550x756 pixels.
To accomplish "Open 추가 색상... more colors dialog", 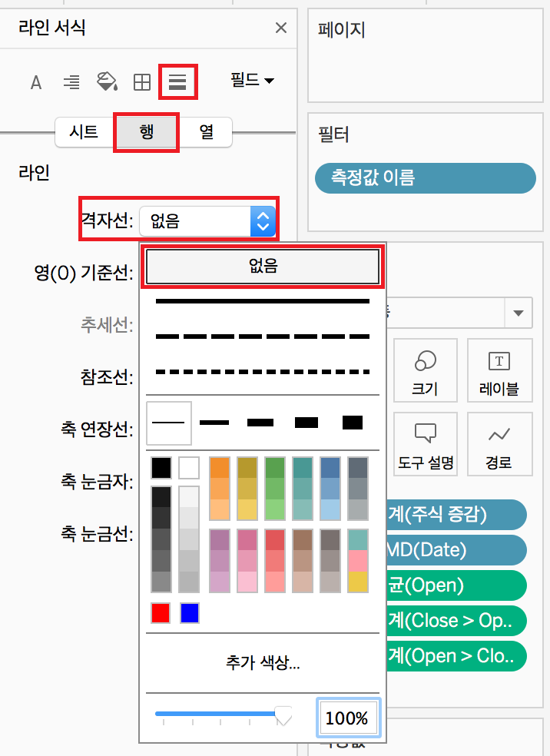I will pyautogui.click(x=263, y=662).
